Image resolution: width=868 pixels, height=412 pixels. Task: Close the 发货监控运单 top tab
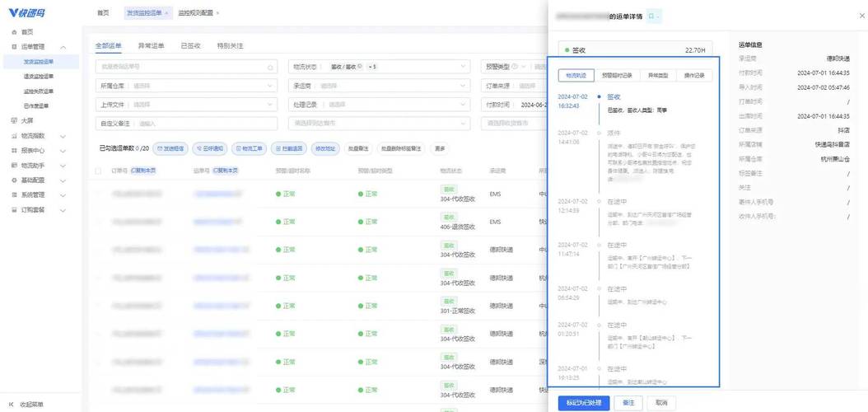(x=166, y=12)
